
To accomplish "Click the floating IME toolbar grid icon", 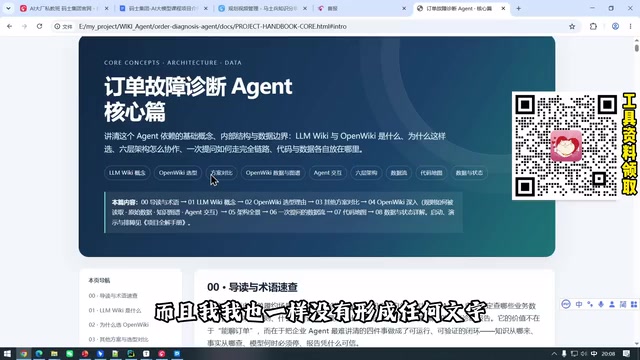I will (634, 304).
